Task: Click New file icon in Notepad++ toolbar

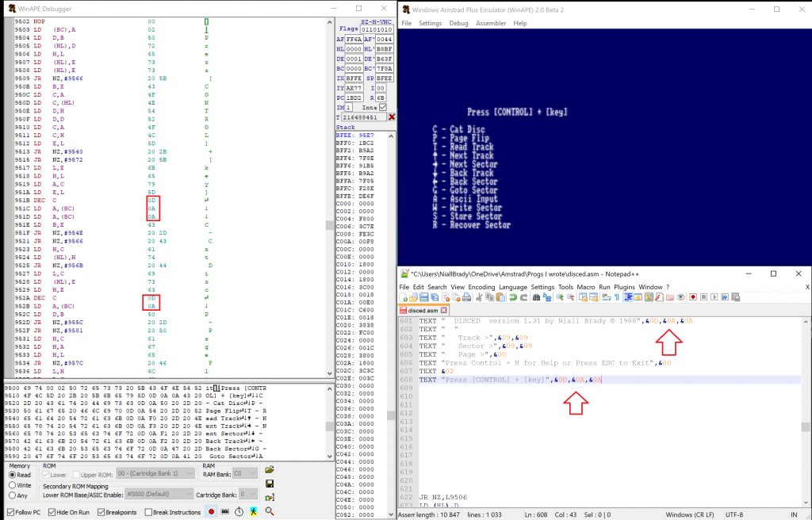Action: (404, 297)
